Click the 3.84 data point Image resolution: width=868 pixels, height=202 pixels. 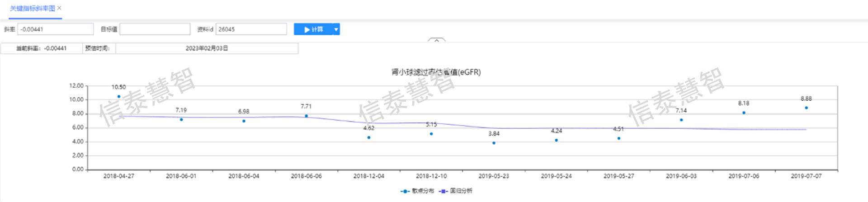point(494,143)
